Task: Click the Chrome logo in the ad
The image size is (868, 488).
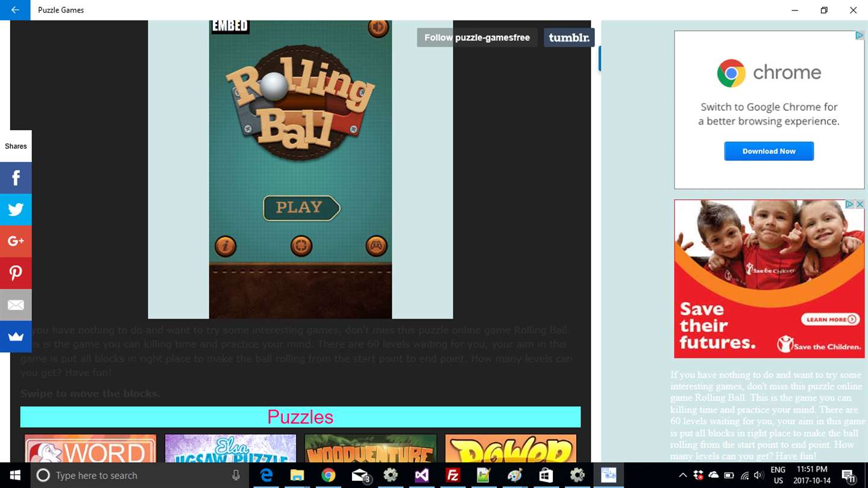Action: click(x=731, y=74)
